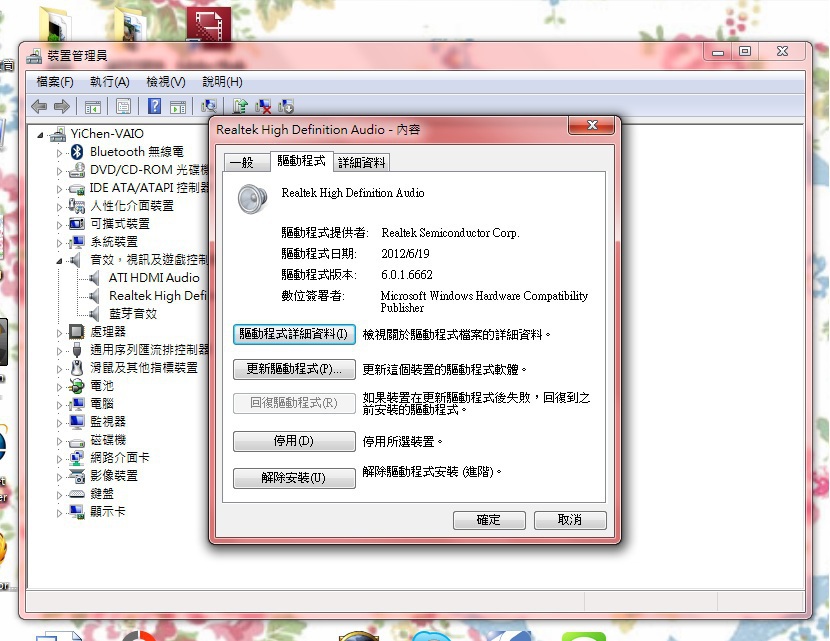
Task: Select 電腦 tree item
Action: [102, 404]
